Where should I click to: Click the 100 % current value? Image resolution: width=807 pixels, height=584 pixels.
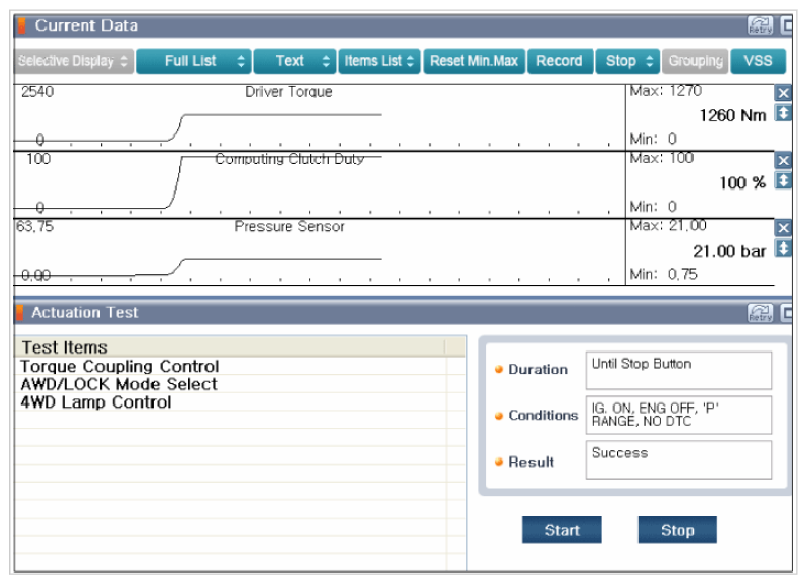tap(743, 183)
